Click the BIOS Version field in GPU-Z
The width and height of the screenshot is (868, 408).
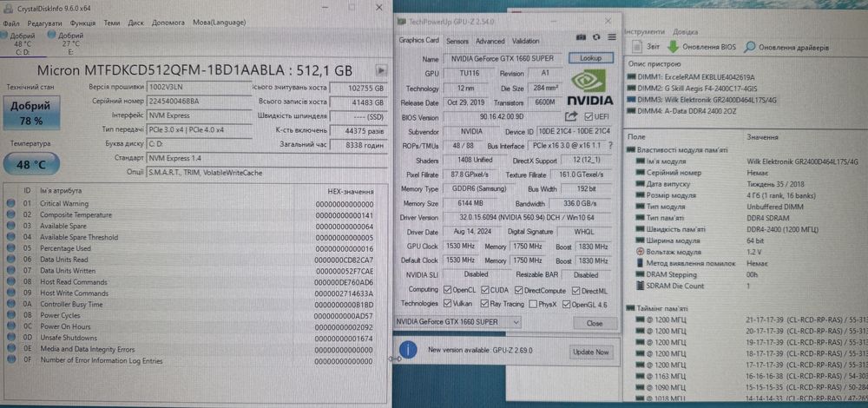502,117
